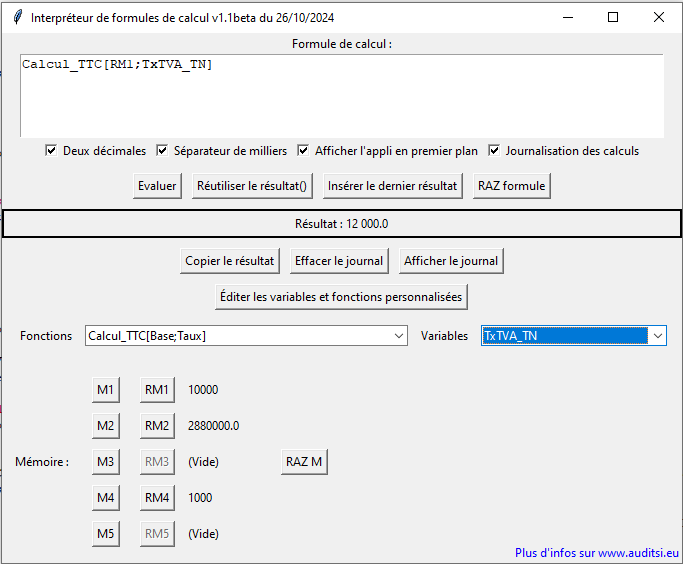683x564 pixels.
Task: Maximize the interpreter window
Action: click(613, 17)
